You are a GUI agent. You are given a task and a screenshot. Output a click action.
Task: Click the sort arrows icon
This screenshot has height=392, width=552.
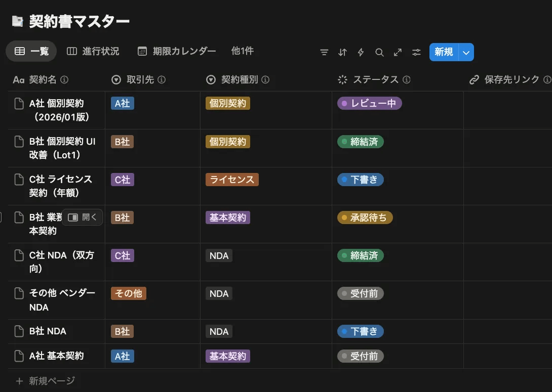[343, 52]
